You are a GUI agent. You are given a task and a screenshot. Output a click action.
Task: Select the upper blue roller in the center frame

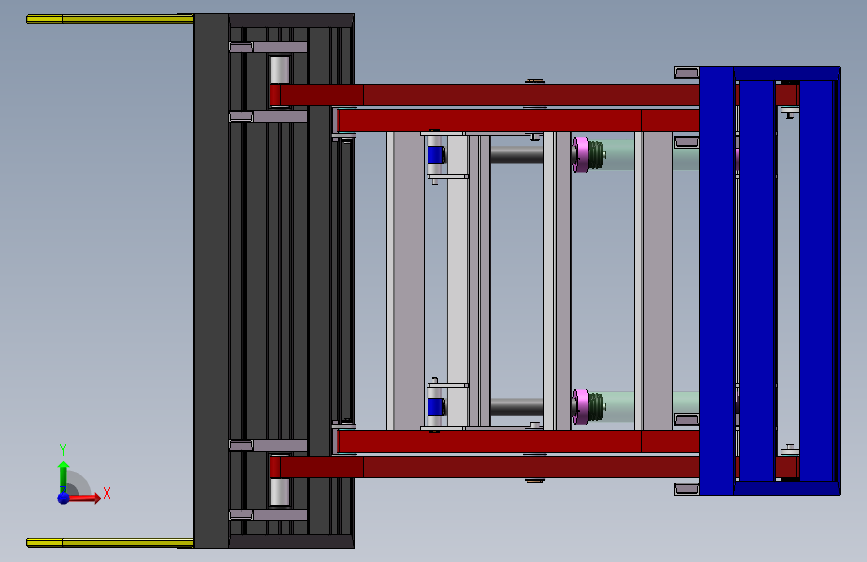click(x=436, y=155)
